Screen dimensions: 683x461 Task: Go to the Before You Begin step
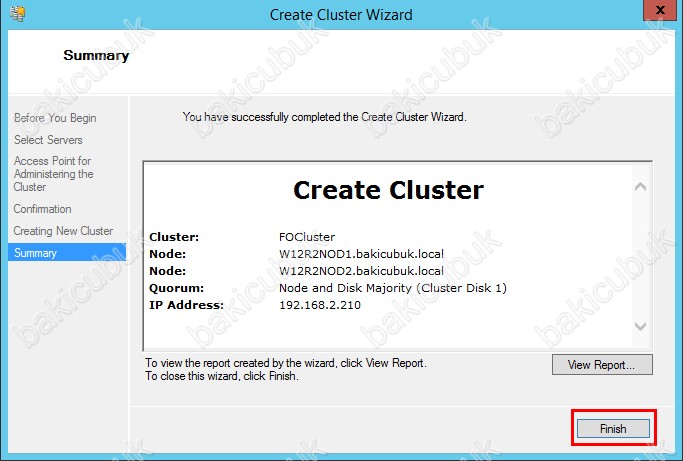55,118
